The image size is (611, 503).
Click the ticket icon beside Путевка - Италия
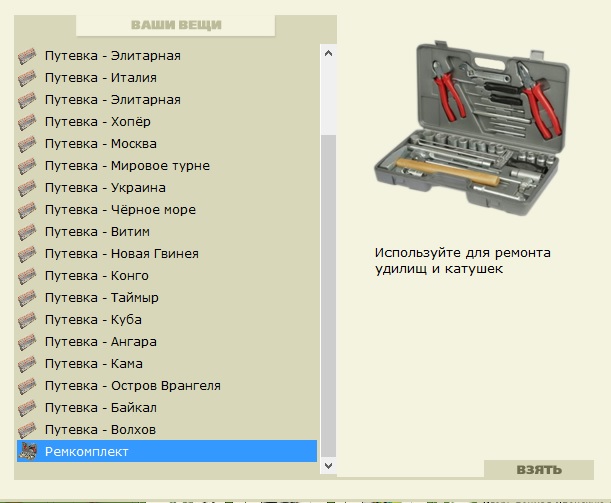pos(27,78)
